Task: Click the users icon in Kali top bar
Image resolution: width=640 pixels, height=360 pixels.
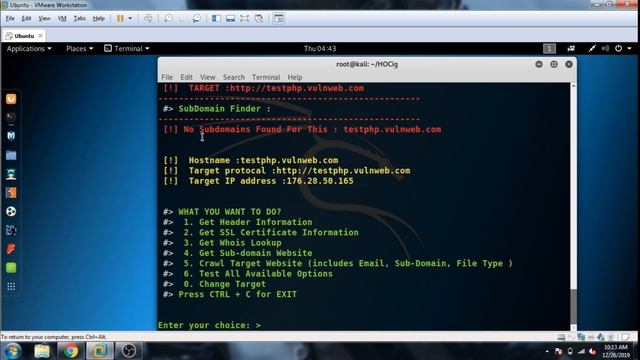Action: click(571, 49)
